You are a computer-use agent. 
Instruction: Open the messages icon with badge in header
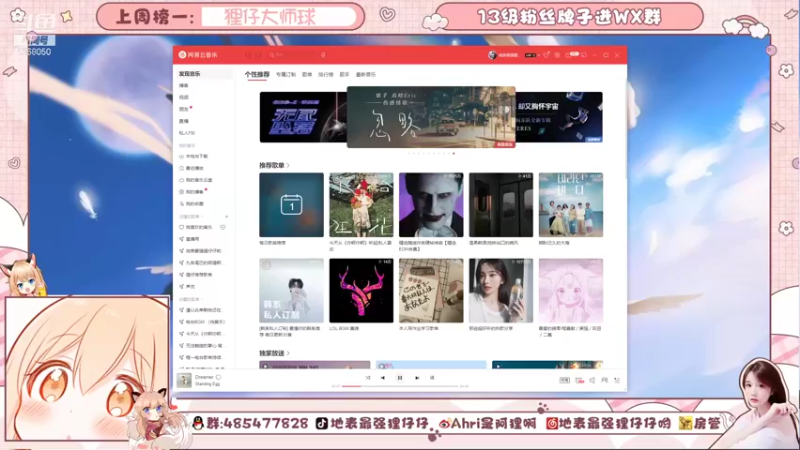pos(570,55)
